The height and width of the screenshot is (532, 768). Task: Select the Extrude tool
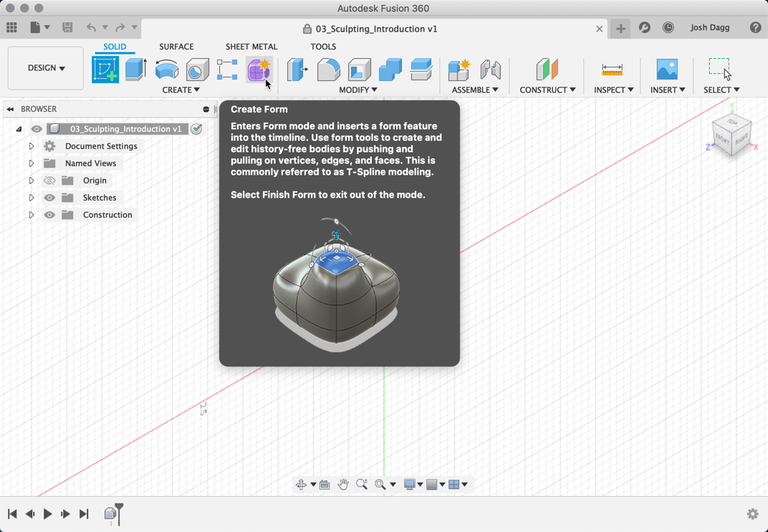click(135, 69)
